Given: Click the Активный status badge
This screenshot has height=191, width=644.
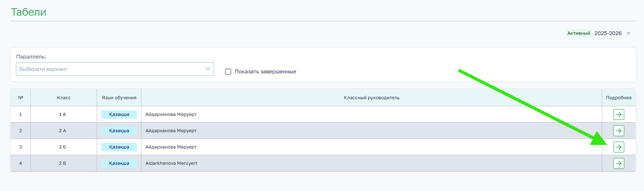Looking at the screenshot, I should [578, 33].
